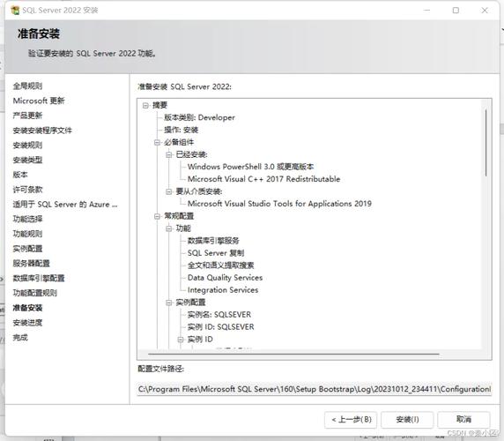Collapse the 摘要 root tree node
Screen dimensions: 504x441
(x=145, y=106)
